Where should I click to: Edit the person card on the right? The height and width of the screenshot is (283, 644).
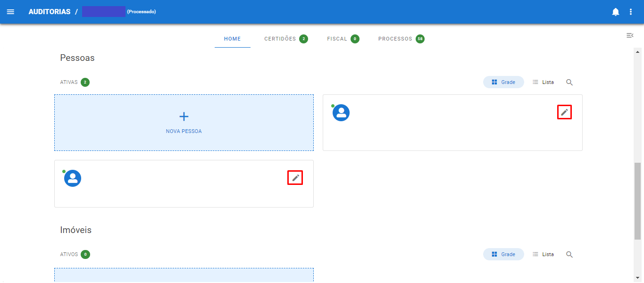point(564,112)
